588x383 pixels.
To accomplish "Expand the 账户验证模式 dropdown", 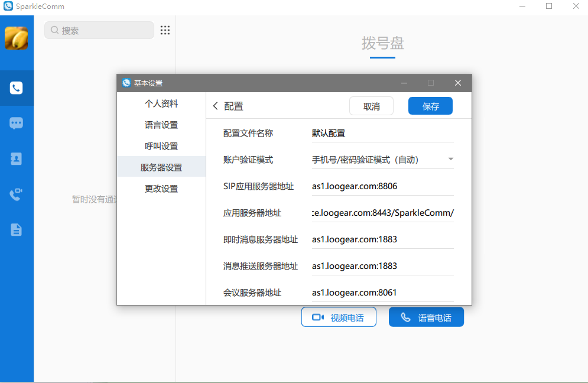I will tap(450, 160).
